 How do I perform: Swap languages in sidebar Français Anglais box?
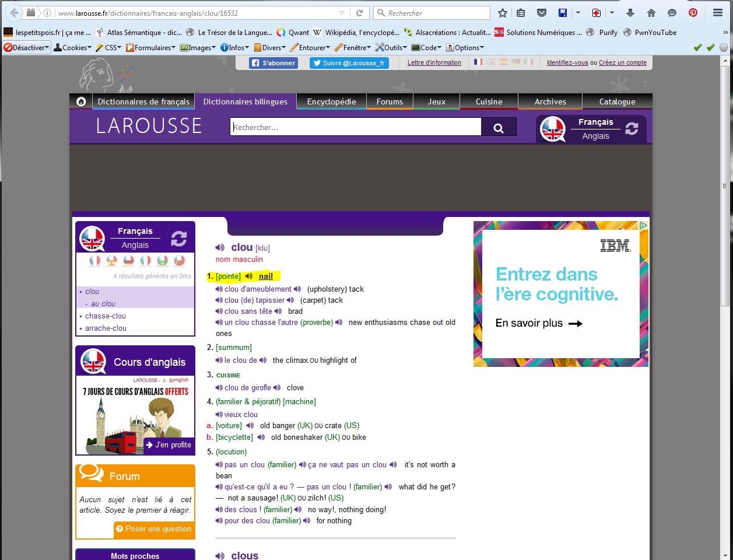coord(178,238)
